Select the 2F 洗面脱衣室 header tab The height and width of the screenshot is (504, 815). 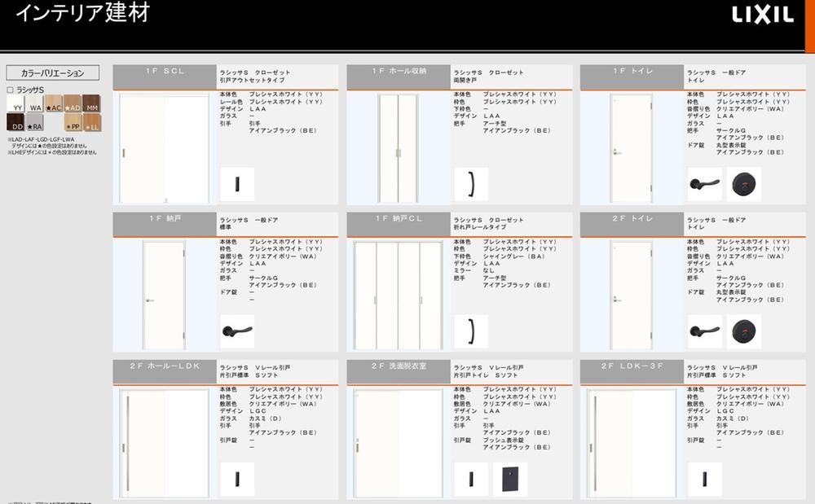tap(399, 366)
